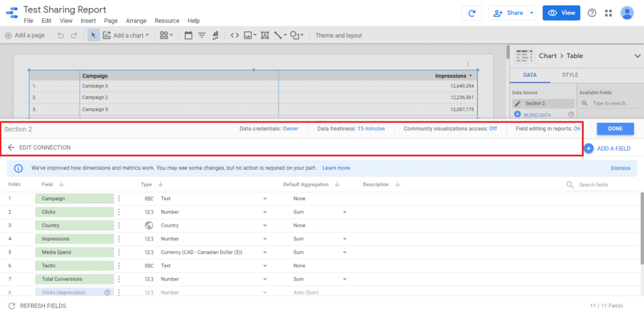Click the help icon on Clicks (deprecated)
644x314 pixels.
(x=107, y=293)
